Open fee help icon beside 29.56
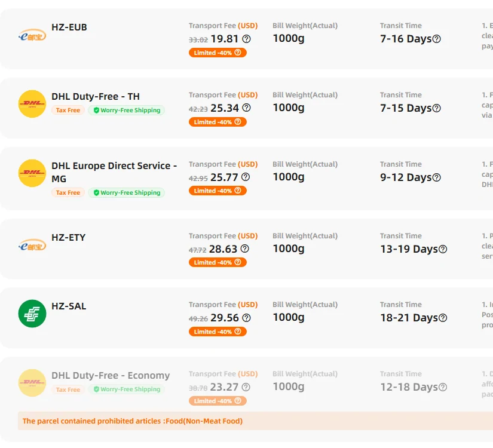The image size is (493, 448). point(246,318)
